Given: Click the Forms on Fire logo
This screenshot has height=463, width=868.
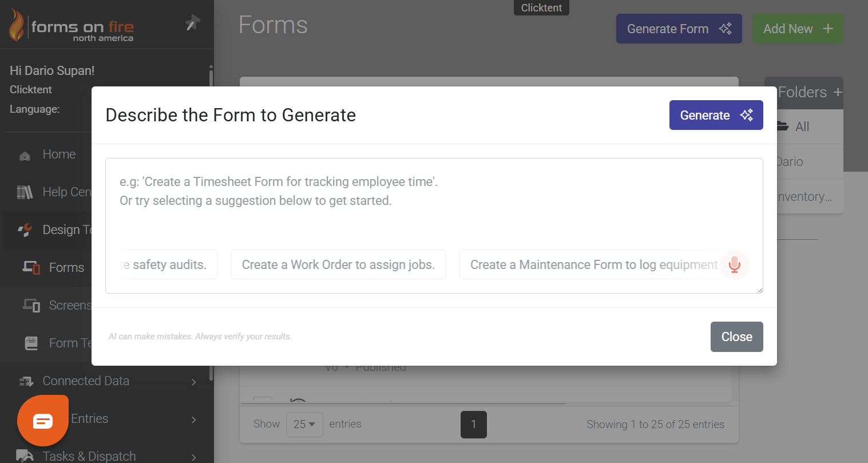Looking at the screenshot, I should (x=72, y=26).
